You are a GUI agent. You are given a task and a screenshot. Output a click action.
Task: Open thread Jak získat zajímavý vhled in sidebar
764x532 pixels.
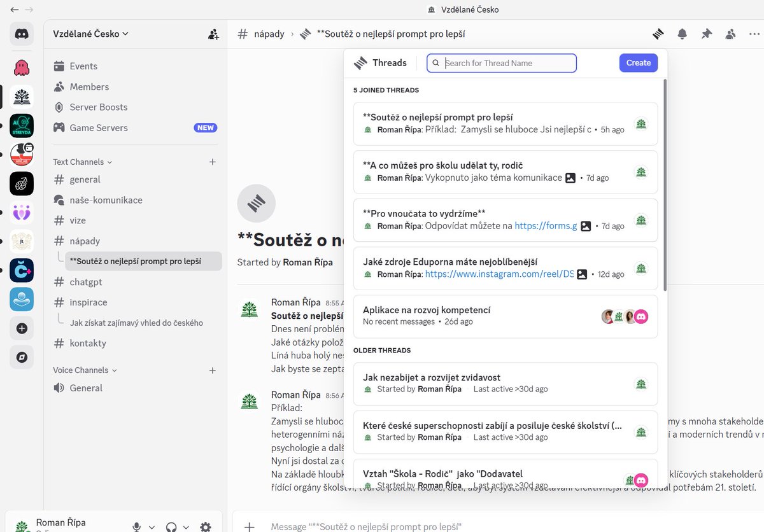(143, 323)
